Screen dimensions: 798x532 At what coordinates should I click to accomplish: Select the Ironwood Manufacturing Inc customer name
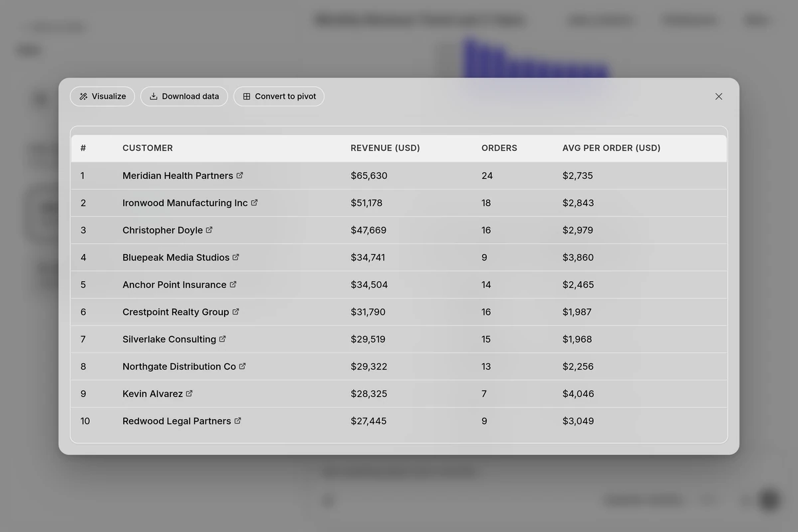point(185,203)
